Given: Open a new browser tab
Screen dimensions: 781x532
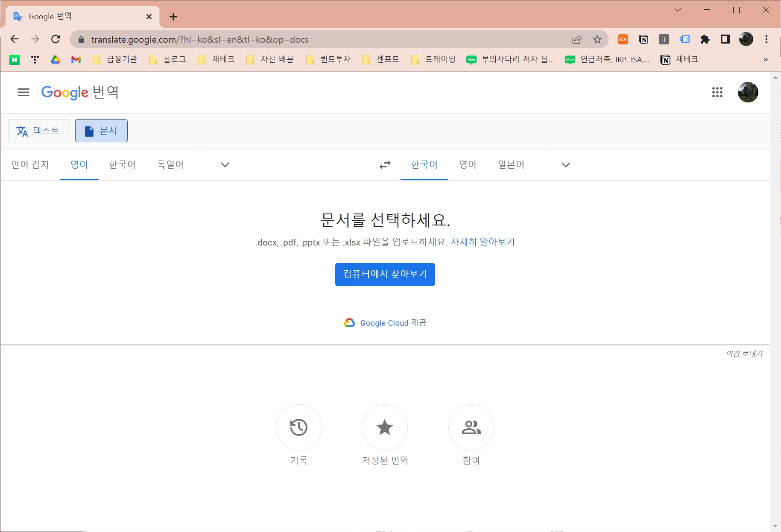Looking at the screenshot, I should tap(173, 17).
